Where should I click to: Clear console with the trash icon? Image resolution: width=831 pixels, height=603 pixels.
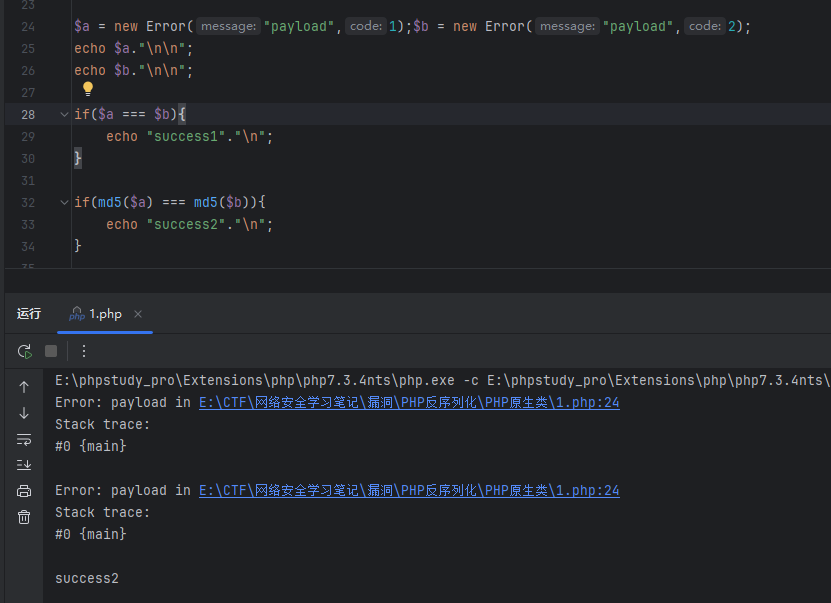tap(24, 517)
